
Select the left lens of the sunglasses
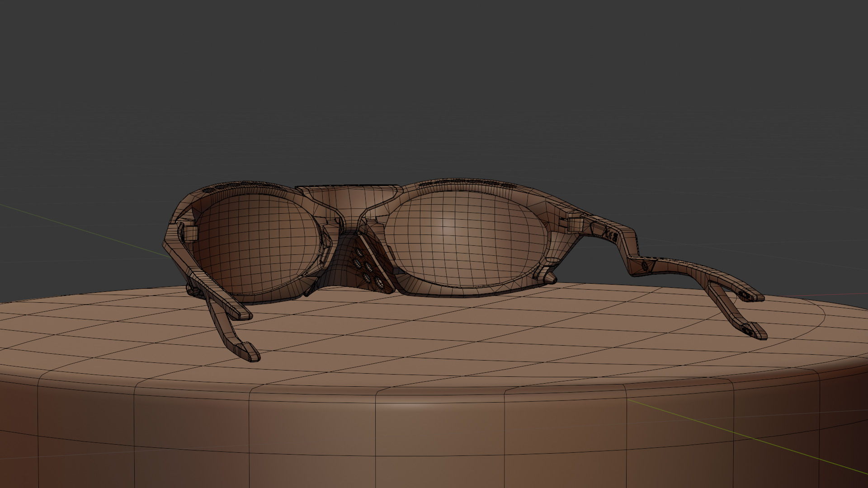pyautogui.click(x=259, y=244)
